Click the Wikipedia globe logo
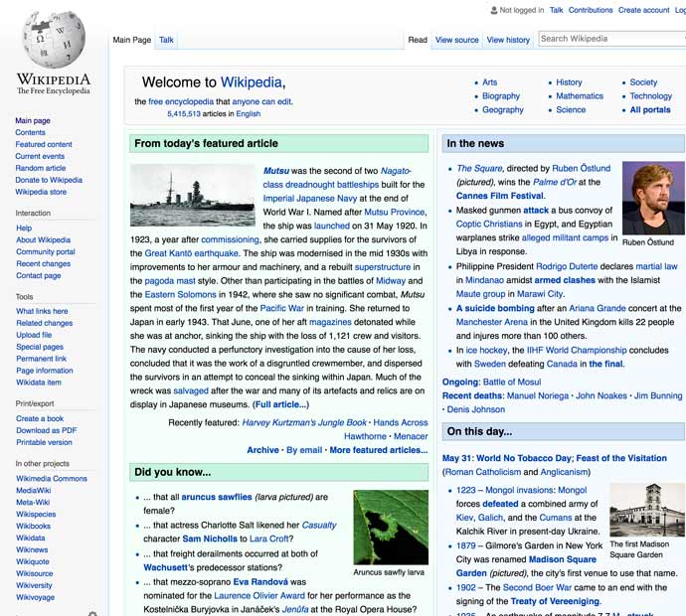The image size is (686, 616). [54, 40]
